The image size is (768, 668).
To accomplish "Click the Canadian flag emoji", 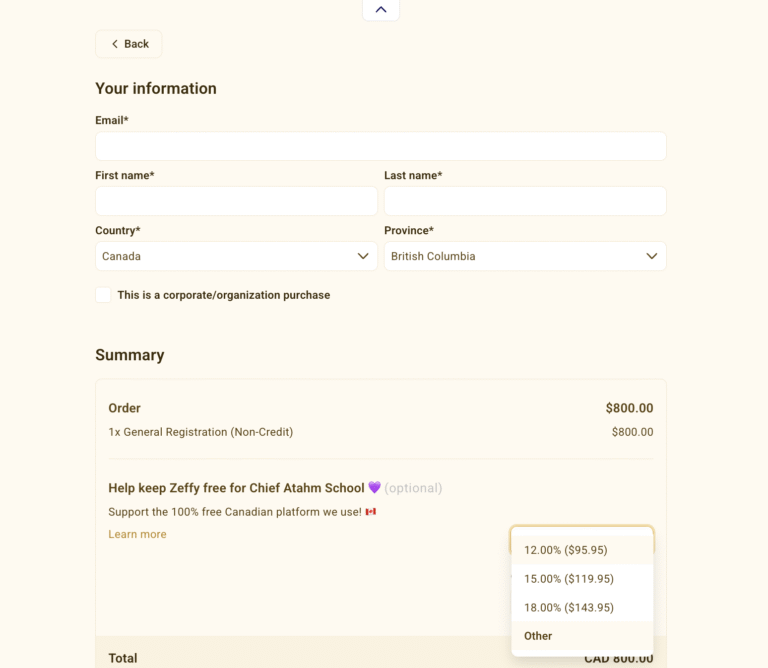I will (x=371, y=512).
